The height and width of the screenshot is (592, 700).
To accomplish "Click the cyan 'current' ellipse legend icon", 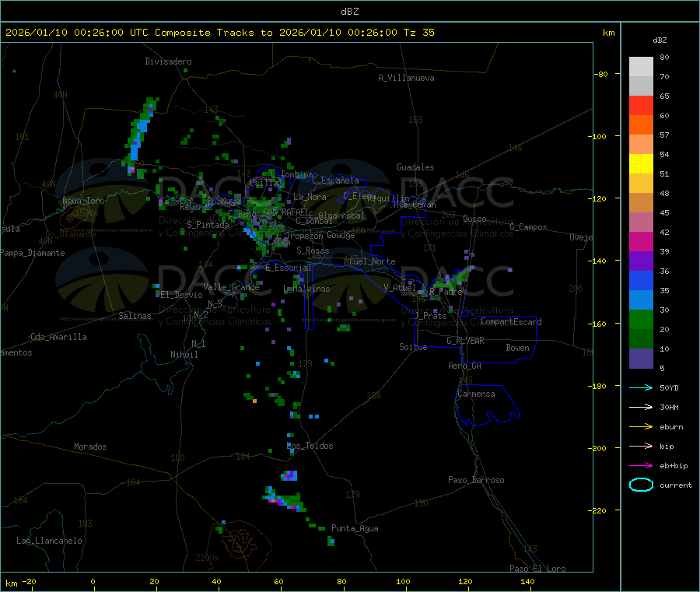I will tap(641, 485).
